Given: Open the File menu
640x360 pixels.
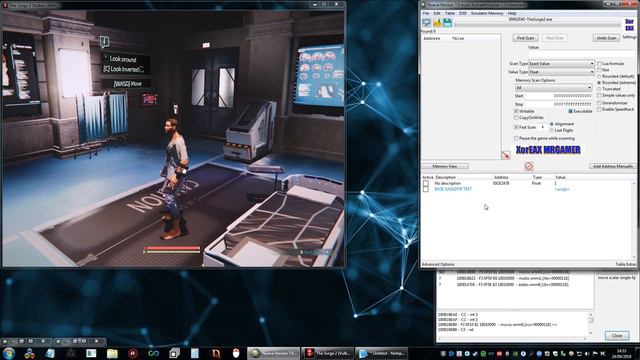Looking at the screenshot, I should (x=426, y=13).
